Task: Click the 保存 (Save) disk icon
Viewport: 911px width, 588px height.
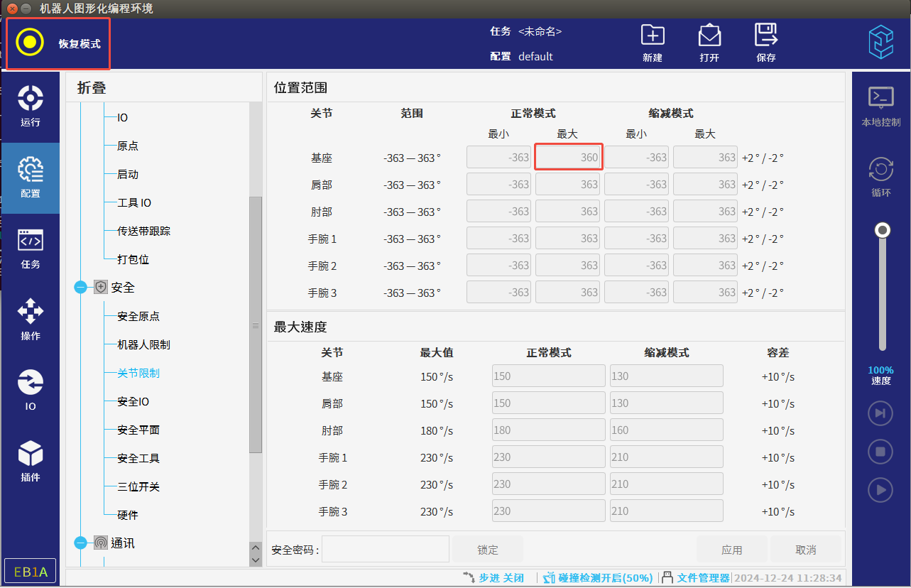Action: click(x=765, y=36)
